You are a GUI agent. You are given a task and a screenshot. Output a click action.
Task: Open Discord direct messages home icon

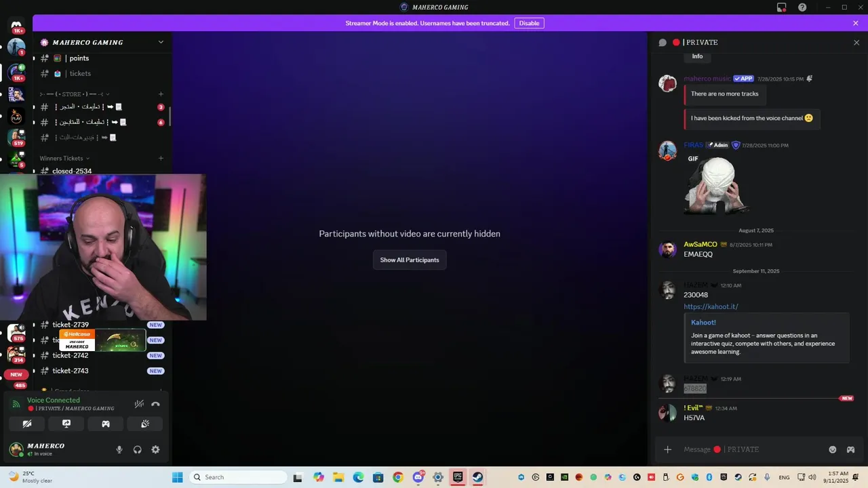[16, 26]
